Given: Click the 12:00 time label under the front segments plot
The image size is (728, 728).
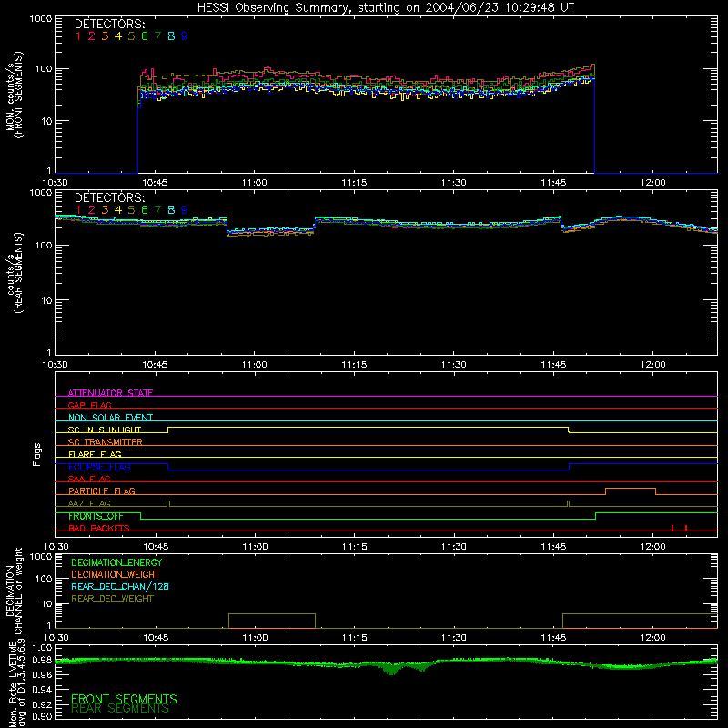Looking at the screenshot, I should 652,183.
